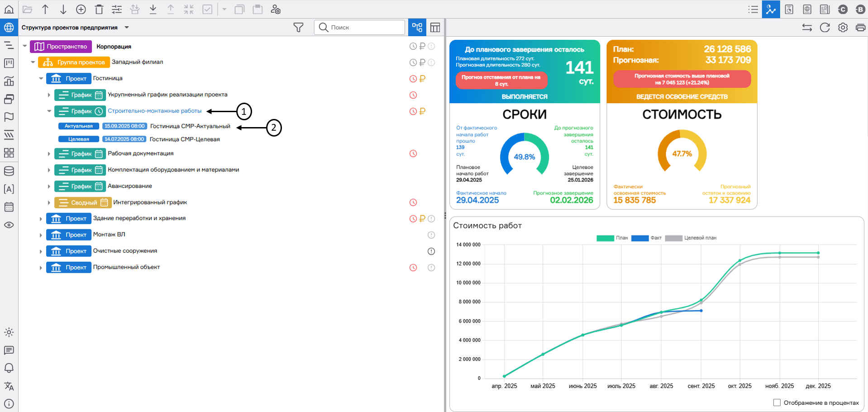Image resolution: width=868 pixels, height=412 pixels.
Task: Click the refresh dashboard icon
Action: [825, 28]
